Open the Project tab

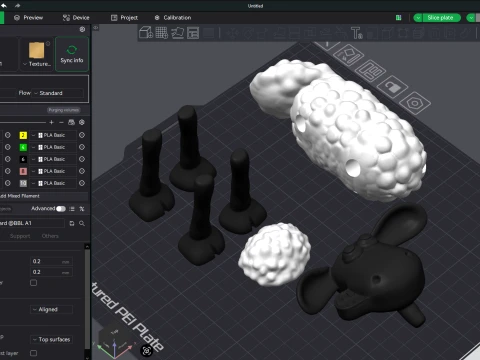click(124, 18)
